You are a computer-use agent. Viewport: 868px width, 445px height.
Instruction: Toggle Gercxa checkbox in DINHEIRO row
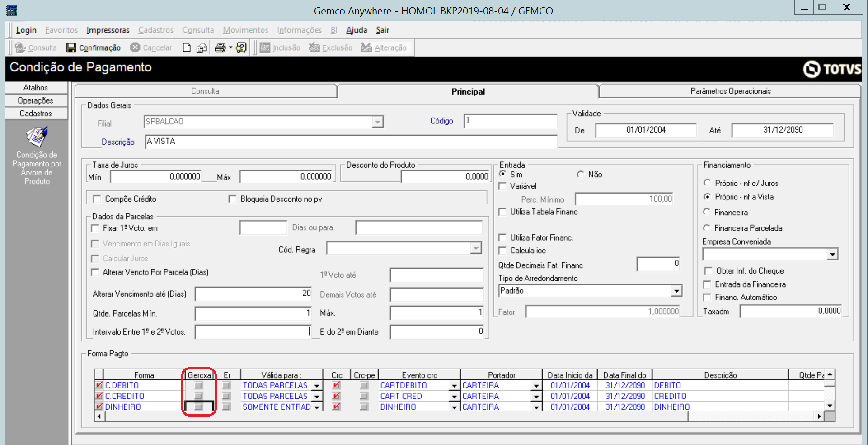[x=198, y=407]
